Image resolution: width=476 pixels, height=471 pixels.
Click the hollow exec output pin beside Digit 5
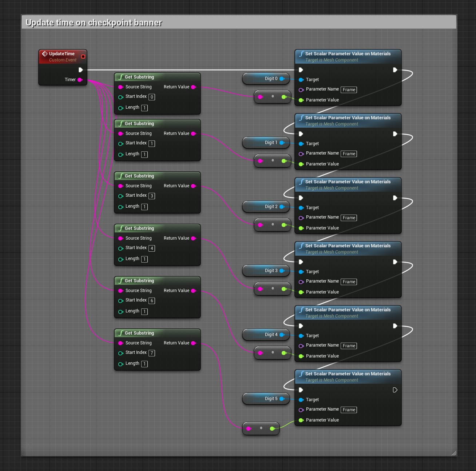pyautogui.click(x=395, y=390)
